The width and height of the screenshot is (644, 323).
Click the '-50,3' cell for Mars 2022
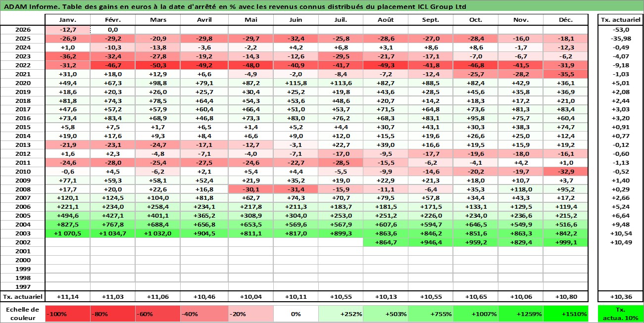coord(158,65)
